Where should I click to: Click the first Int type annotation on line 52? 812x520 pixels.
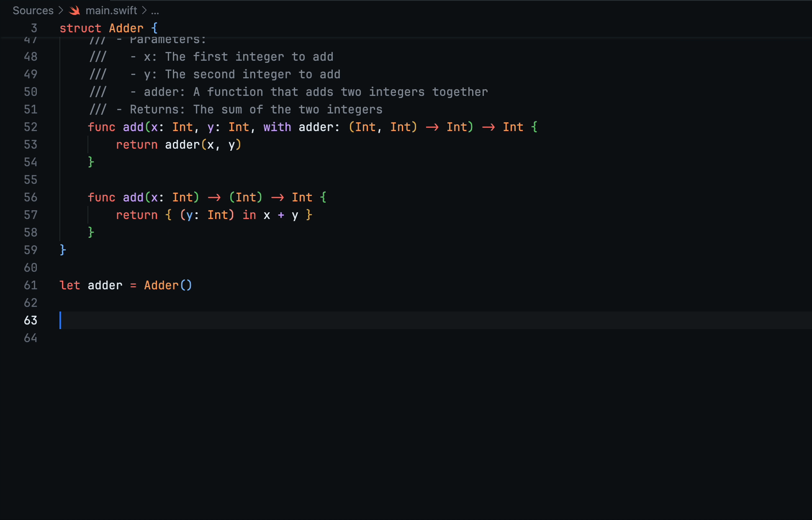[x=182, y=127]
